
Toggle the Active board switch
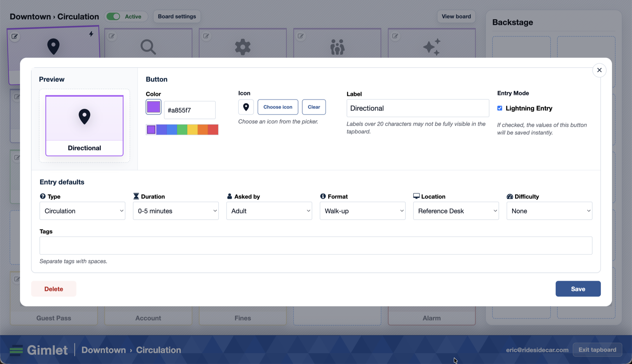(x=113, y=16)
